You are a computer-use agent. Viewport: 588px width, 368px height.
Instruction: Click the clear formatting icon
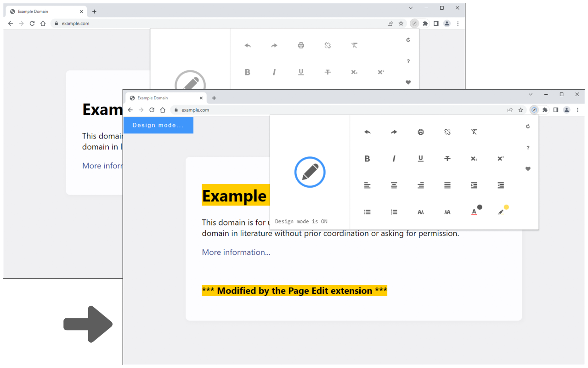474,132
